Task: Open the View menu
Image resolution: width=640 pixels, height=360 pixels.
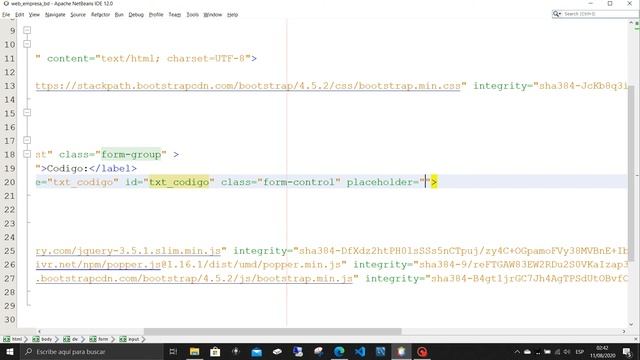Action: [x=34, y=15]
